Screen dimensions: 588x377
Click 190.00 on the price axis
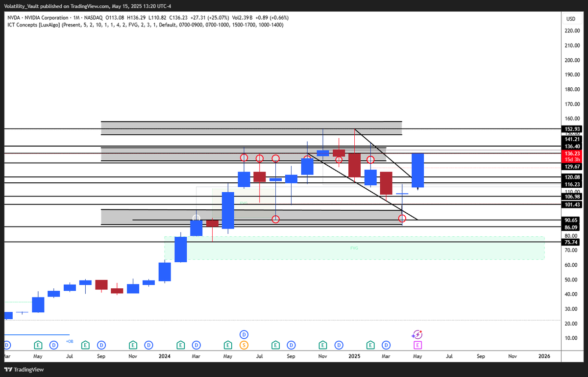pos(573,75)
